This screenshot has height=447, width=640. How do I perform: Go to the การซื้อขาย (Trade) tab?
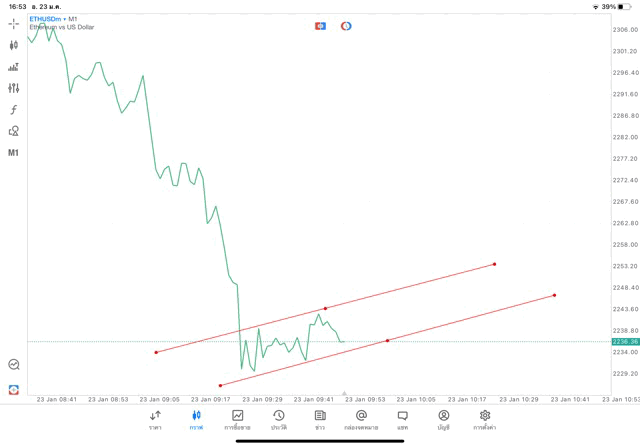(237, 419)
